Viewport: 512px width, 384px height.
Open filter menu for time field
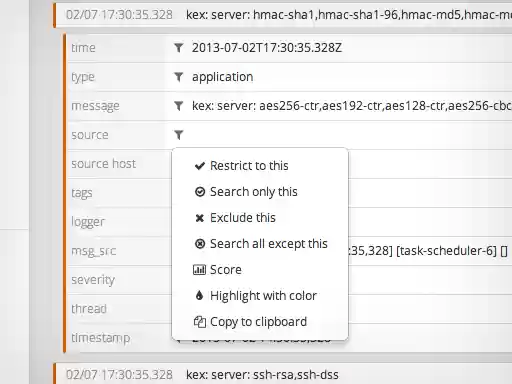pyautogui.click(x=179, y=48)
